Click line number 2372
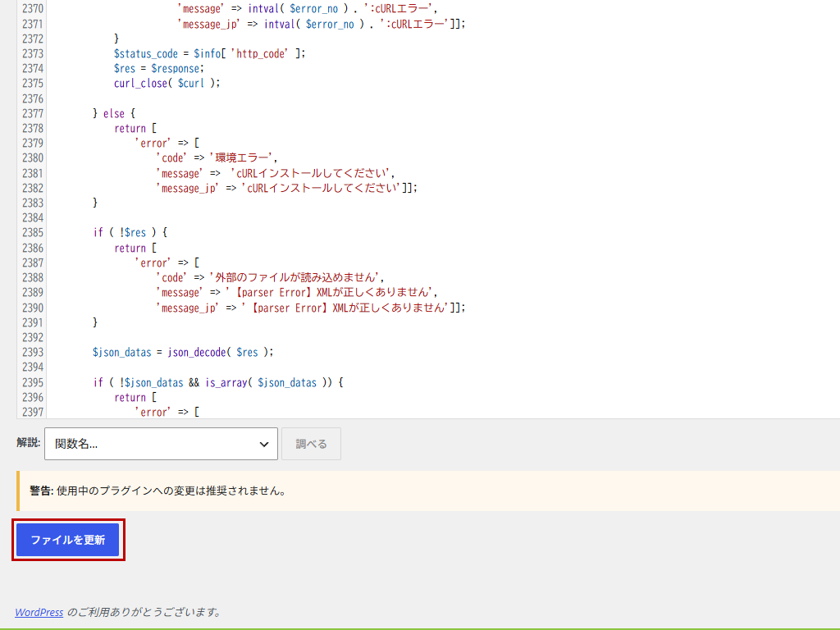This screenshot has width=840, height=630. [33, 39]
